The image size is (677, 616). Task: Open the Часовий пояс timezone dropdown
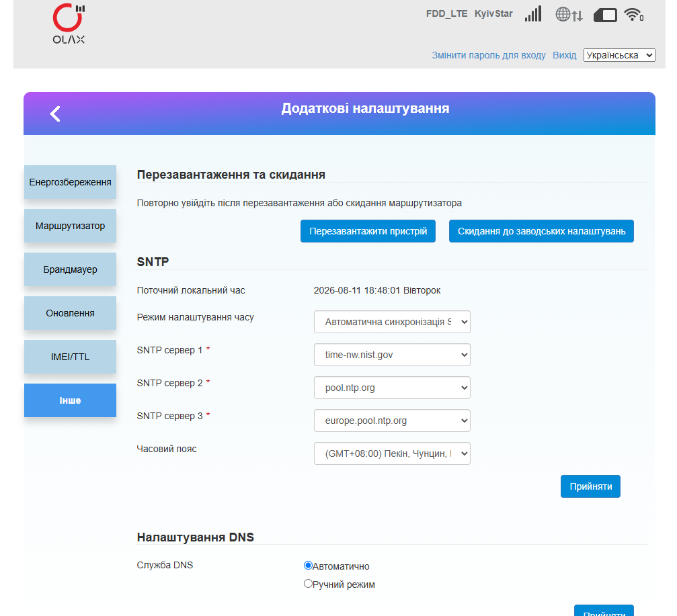[392, 453]
